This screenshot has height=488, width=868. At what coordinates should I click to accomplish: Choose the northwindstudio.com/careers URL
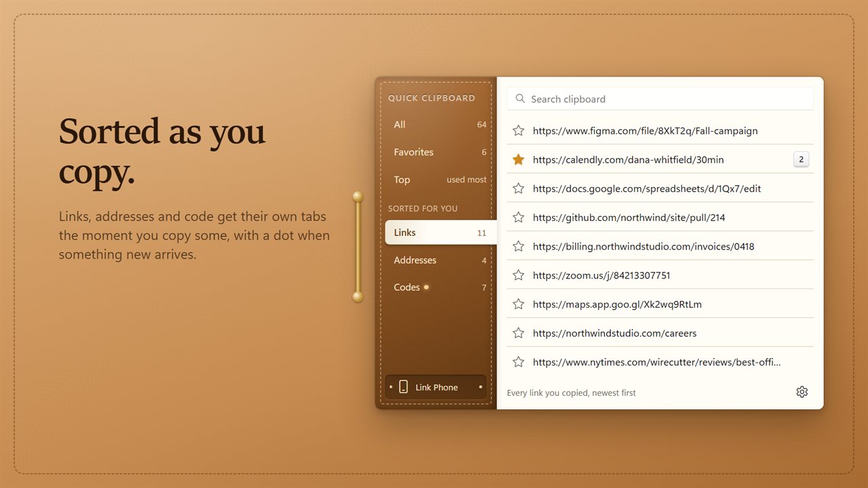coord(614,333)
